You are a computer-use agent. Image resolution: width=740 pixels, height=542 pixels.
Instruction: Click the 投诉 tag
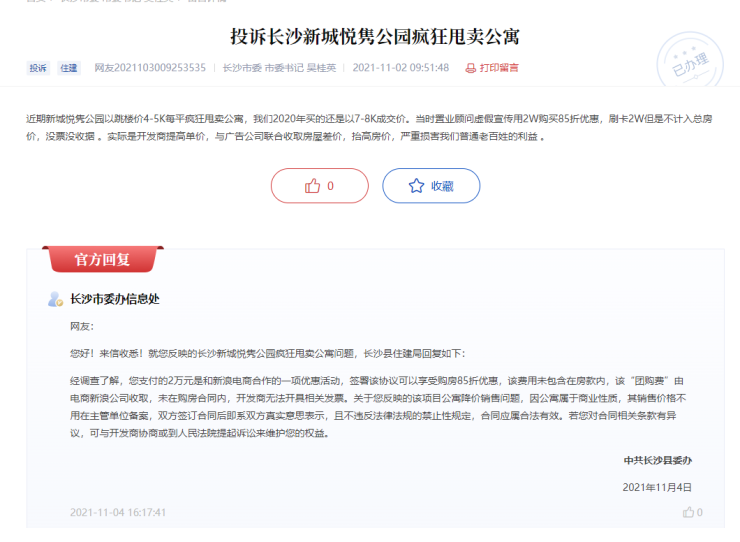tap(38, 68)
